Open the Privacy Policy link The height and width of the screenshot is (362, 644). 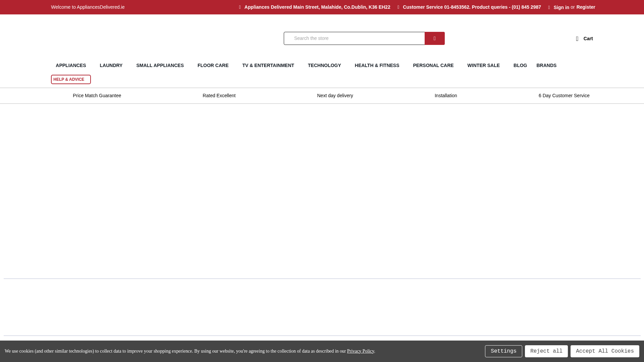pos(360,351)
